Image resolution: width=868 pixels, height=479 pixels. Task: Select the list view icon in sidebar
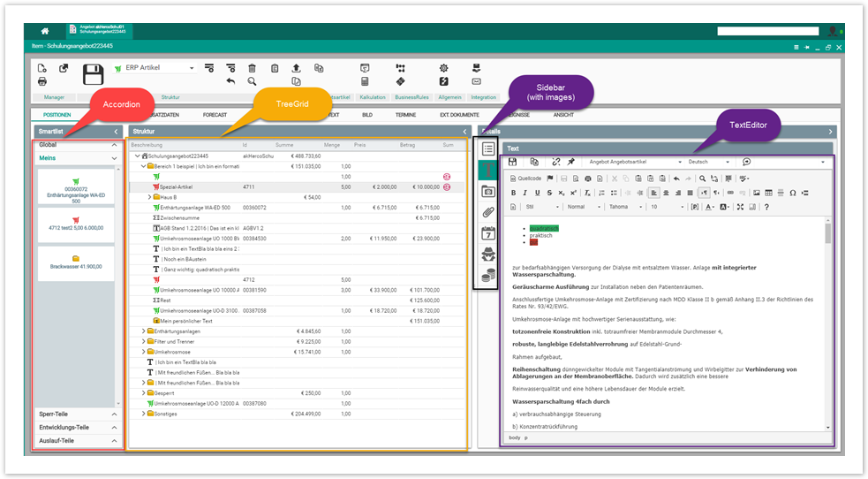[x=488, y=148]
